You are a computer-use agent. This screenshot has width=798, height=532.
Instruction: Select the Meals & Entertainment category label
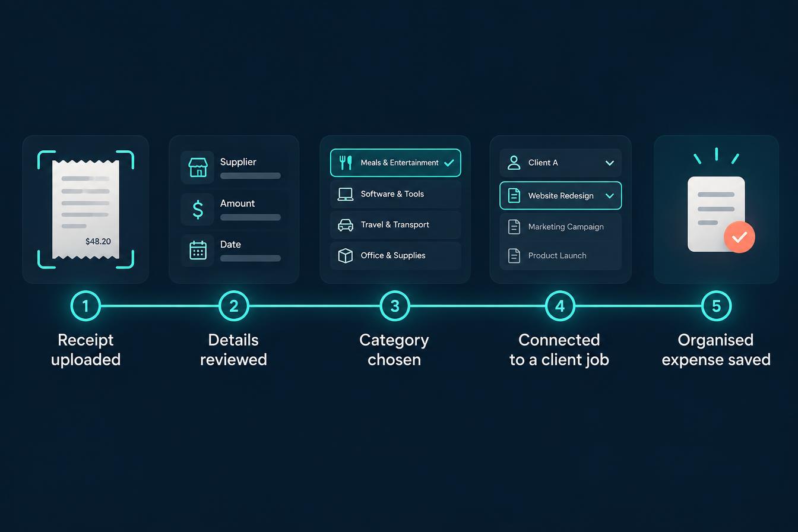400,163
